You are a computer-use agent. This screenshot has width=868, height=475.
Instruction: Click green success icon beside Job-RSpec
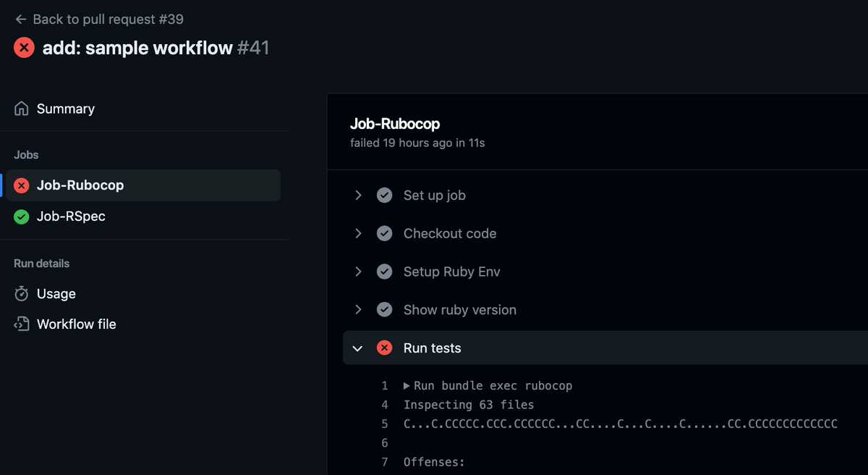(x=22, y=217)
